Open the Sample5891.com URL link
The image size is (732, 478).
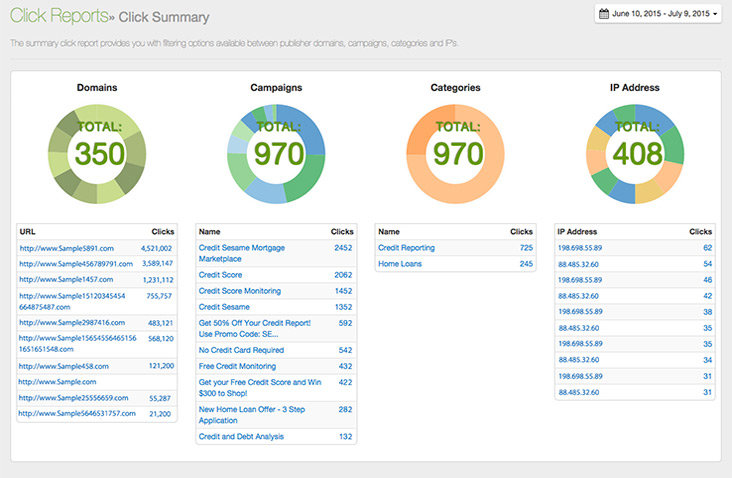pos(67,248)
